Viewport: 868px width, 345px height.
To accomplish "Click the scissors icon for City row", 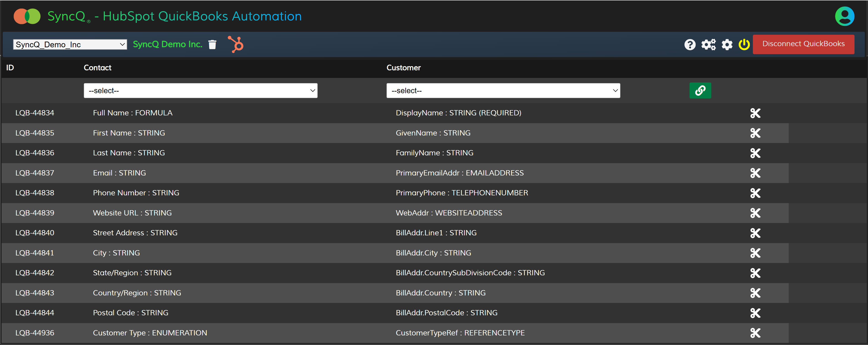I will point(755,253).
